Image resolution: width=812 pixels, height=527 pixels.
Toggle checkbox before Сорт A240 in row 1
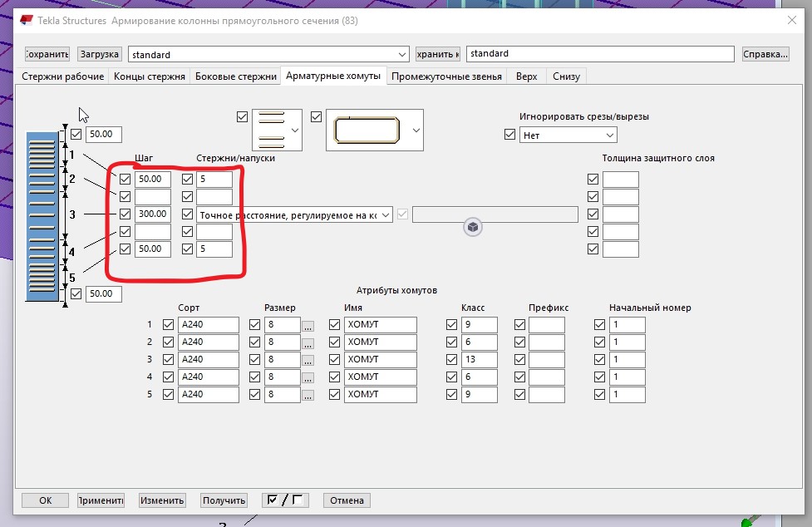(x=169, y=325)
